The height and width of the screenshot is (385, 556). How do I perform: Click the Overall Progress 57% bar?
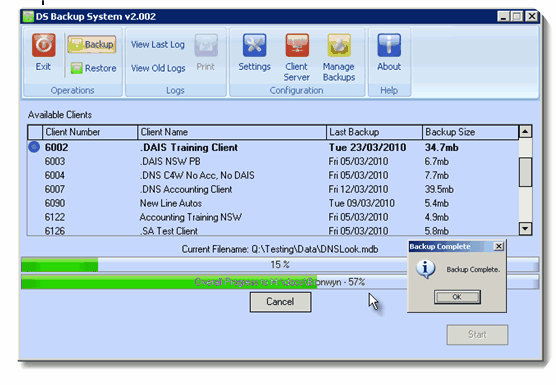280,282
